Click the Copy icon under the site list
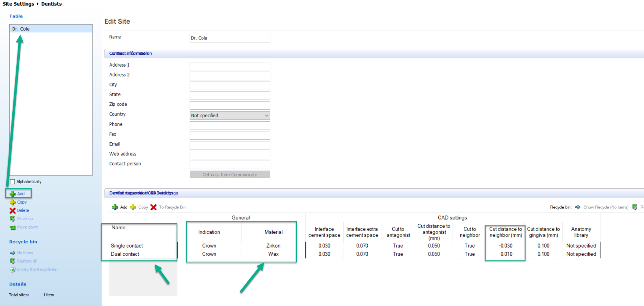This screenshot has width=644, height=306. click(13, 202)
